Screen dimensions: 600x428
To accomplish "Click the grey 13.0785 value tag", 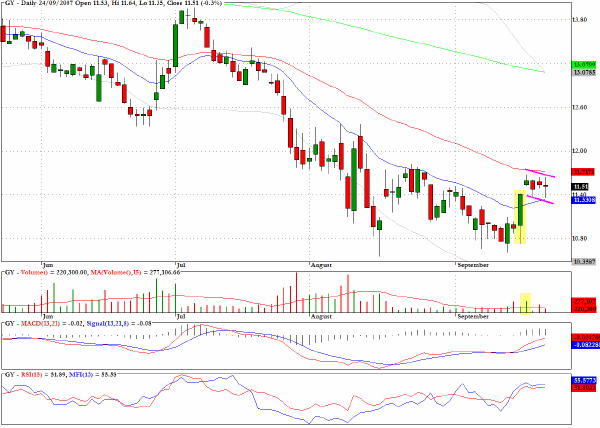I will [583, 72].
